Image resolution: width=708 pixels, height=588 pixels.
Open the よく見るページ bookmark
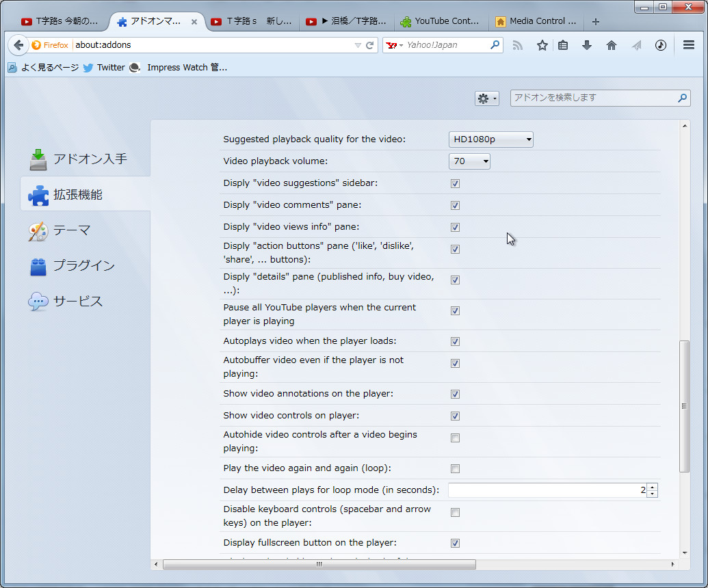43,67
